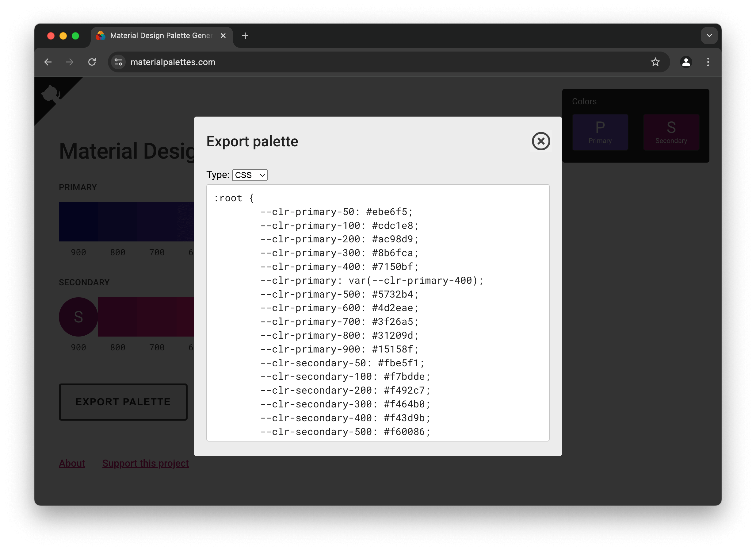Viewport: 756px width, 551px height.
Task: Open the Chrome profile icon
Action: point(686,62)
